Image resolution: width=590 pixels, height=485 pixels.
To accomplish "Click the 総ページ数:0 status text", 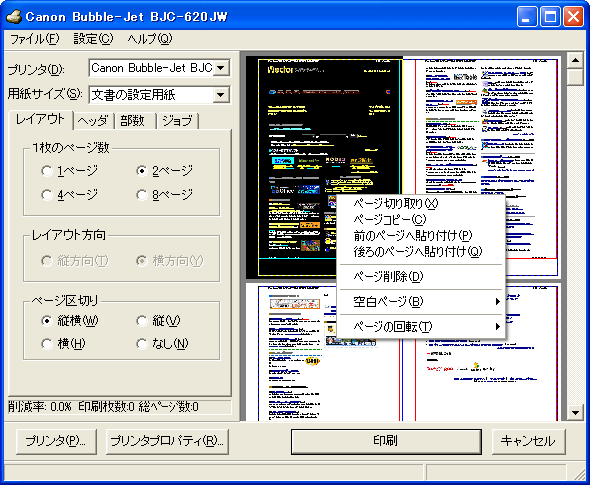I will pyautogui.click(x=168, y=407).
